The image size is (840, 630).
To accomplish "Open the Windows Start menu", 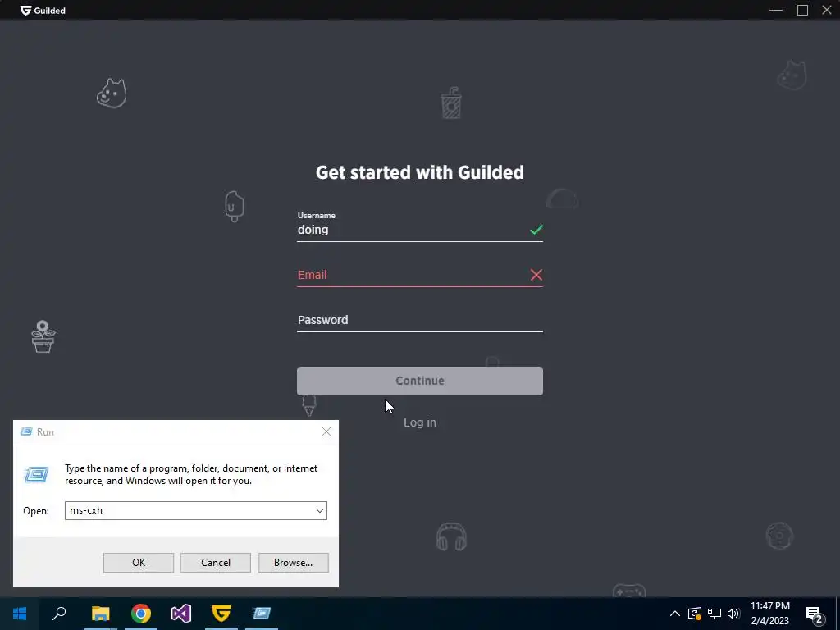I will coord(20,614).
